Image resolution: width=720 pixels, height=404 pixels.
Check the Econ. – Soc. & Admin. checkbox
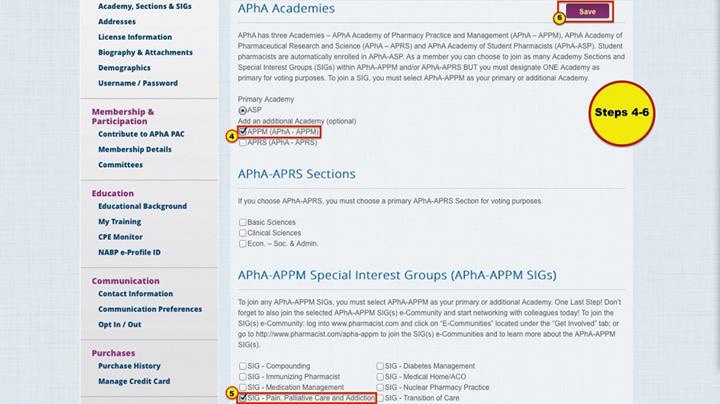(242, 244)
